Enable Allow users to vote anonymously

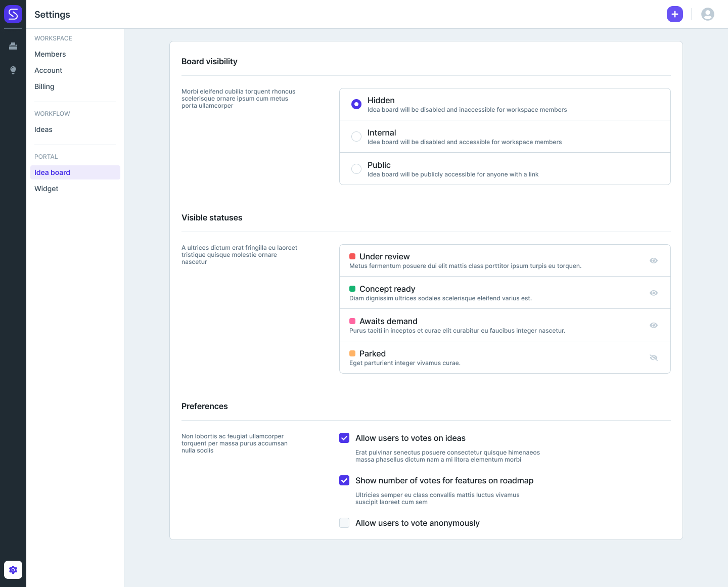click(344, 523)
